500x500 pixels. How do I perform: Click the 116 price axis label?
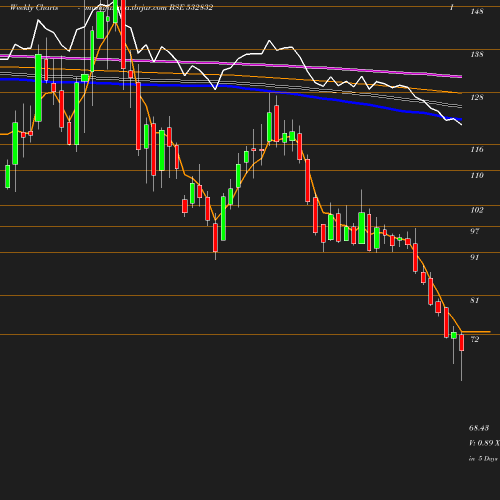[x=477, y=149]
